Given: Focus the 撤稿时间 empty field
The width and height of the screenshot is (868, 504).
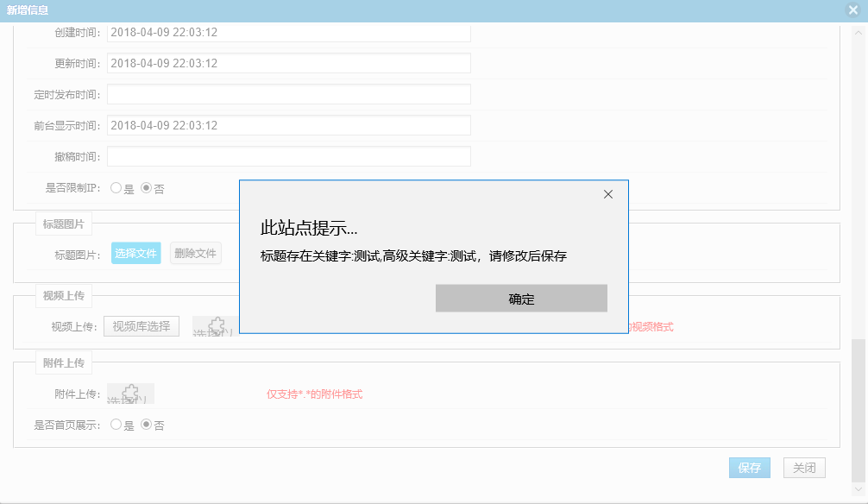Looking at the screenshot, I should [288, 156].
